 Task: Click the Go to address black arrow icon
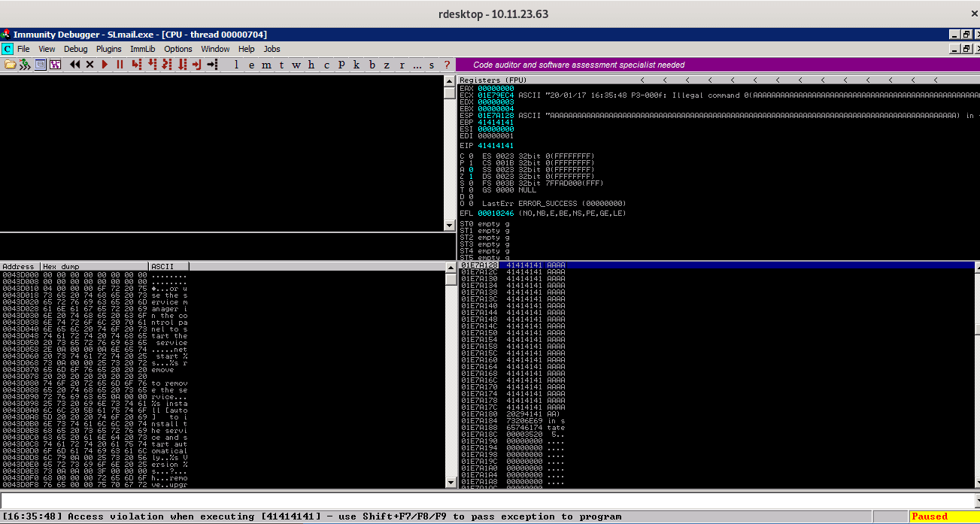pyautogui.click(x=212, y=65)
